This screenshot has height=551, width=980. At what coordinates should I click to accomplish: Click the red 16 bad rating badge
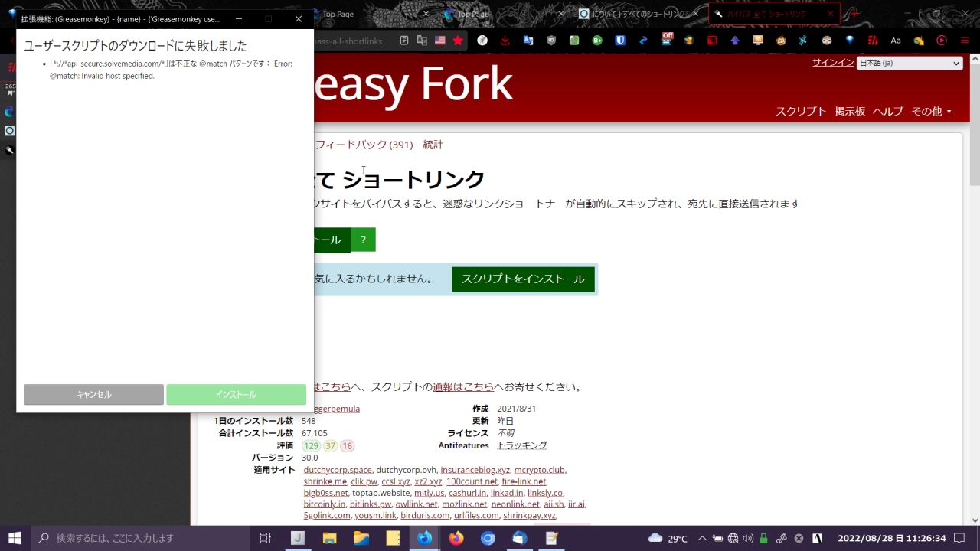pyautogui.click(x=348, y=446)
